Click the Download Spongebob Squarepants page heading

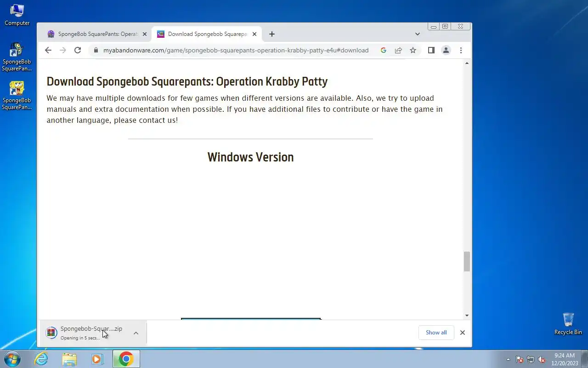[x=187, y=81]
